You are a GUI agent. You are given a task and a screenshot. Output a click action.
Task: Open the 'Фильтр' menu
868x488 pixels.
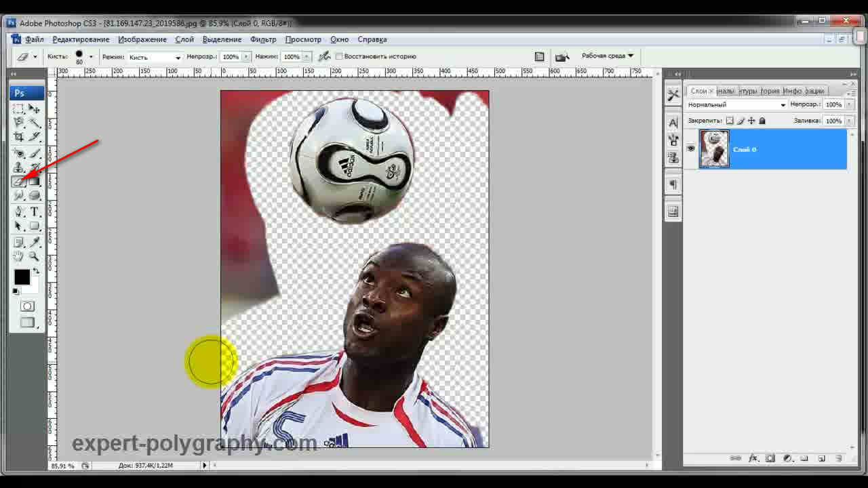click(x=263, y=39)
